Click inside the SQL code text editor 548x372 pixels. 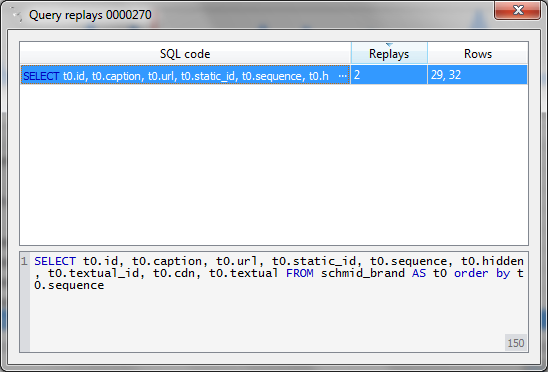279,302
